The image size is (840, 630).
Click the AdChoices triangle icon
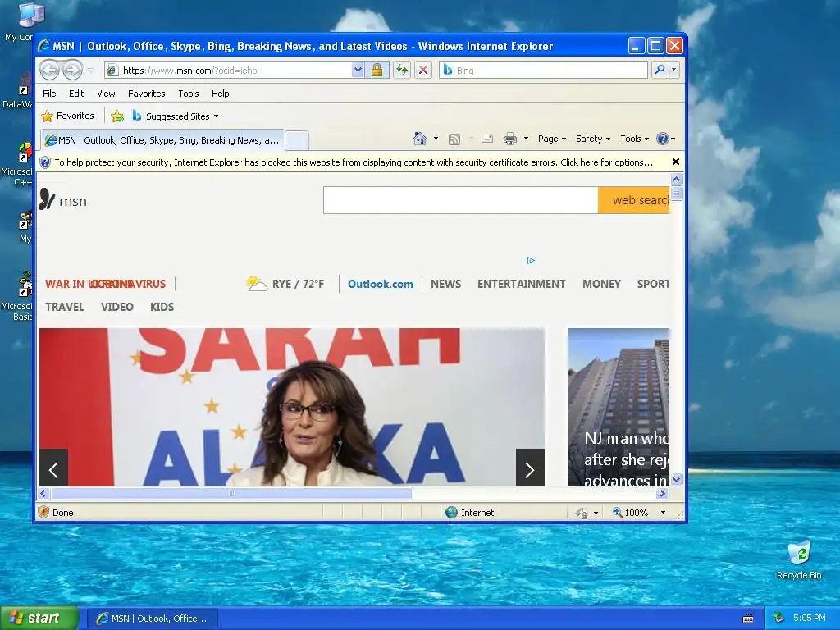tap(531, 260)
